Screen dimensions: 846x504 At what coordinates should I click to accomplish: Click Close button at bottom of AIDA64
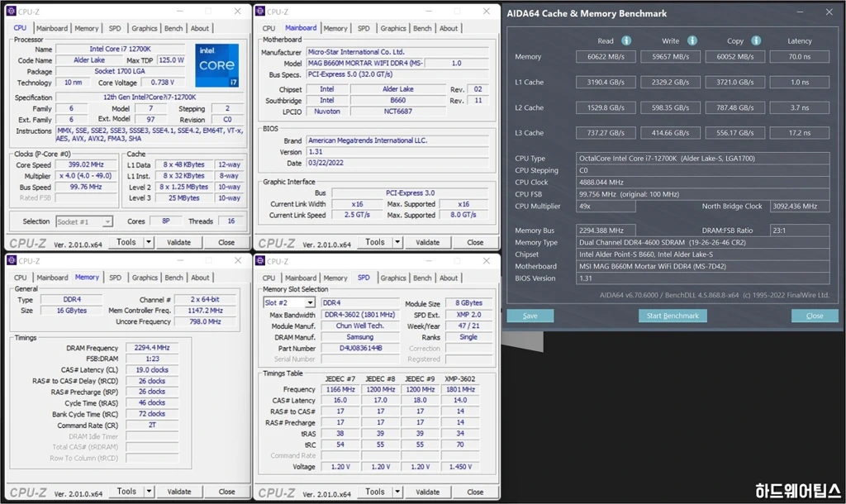(x=815, y=316)
